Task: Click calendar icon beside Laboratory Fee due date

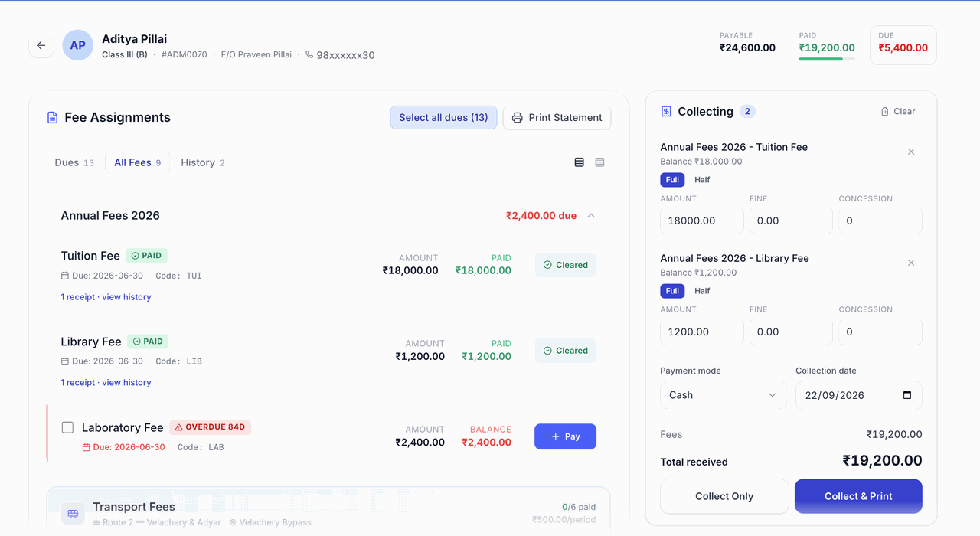Action: (87, 447)
